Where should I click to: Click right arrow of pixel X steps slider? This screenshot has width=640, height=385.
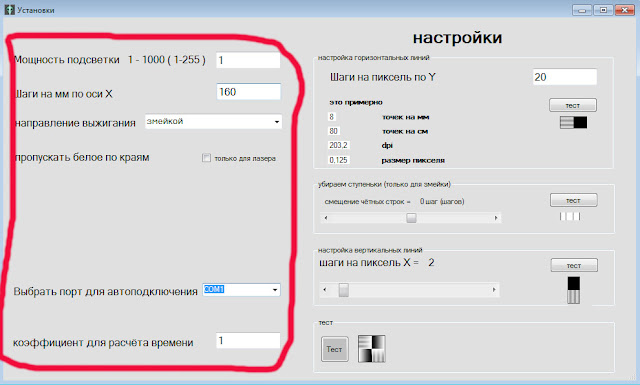click(494, 290)
